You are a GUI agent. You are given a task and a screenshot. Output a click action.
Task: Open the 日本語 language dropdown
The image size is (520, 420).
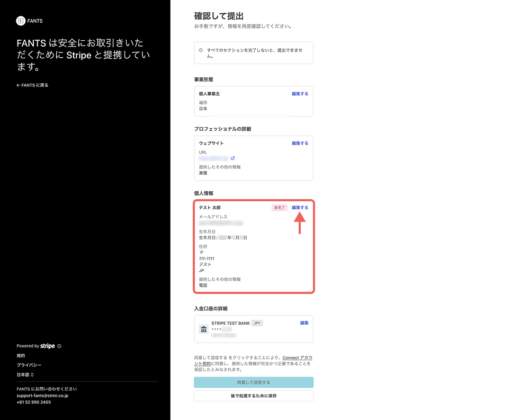(25, 375)
